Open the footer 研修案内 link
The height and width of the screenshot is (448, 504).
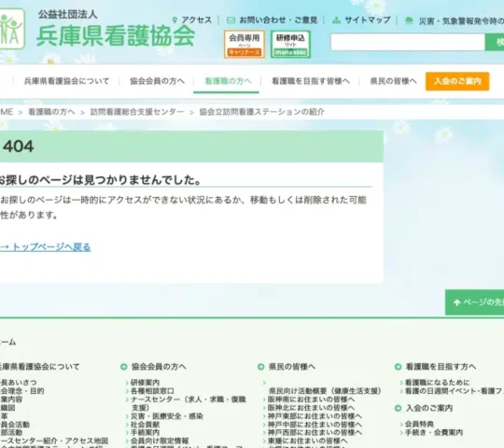(145, 383)
